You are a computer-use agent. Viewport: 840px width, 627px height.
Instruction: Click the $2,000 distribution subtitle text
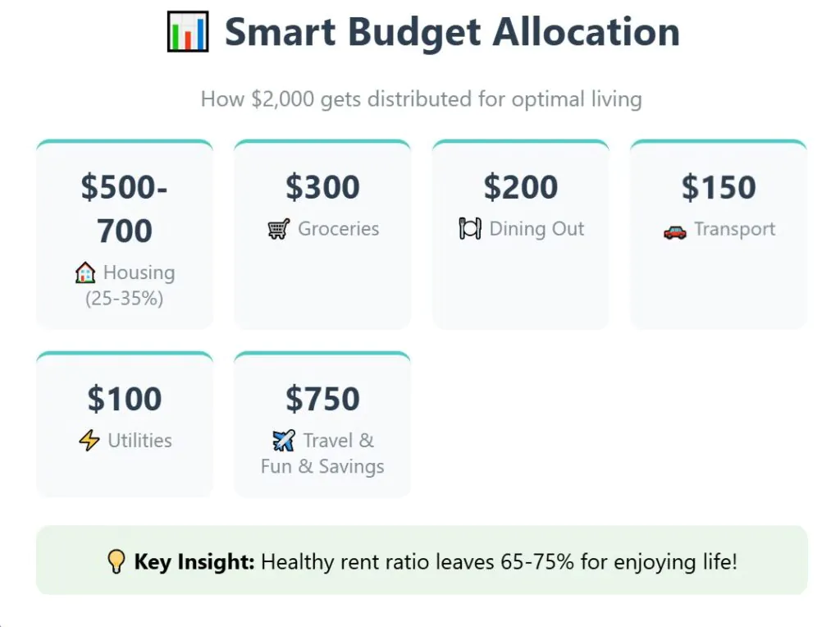coord(421,100)
